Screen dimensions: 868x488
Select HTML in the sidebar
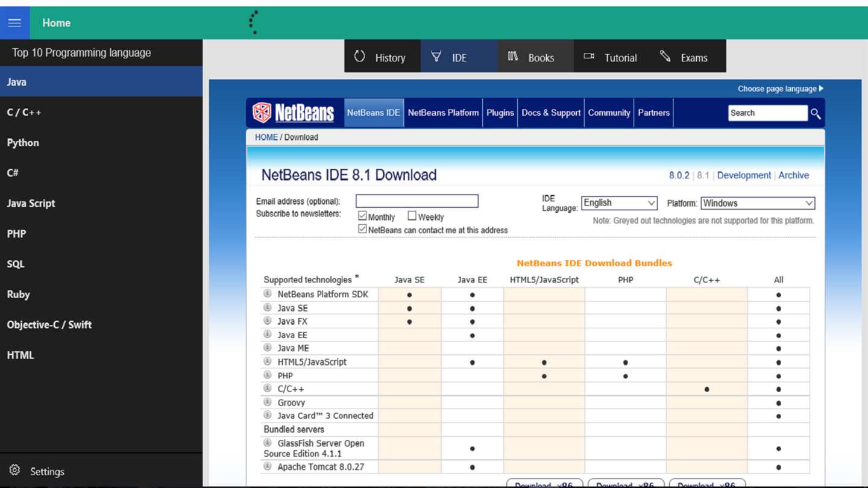pos(101,355)
